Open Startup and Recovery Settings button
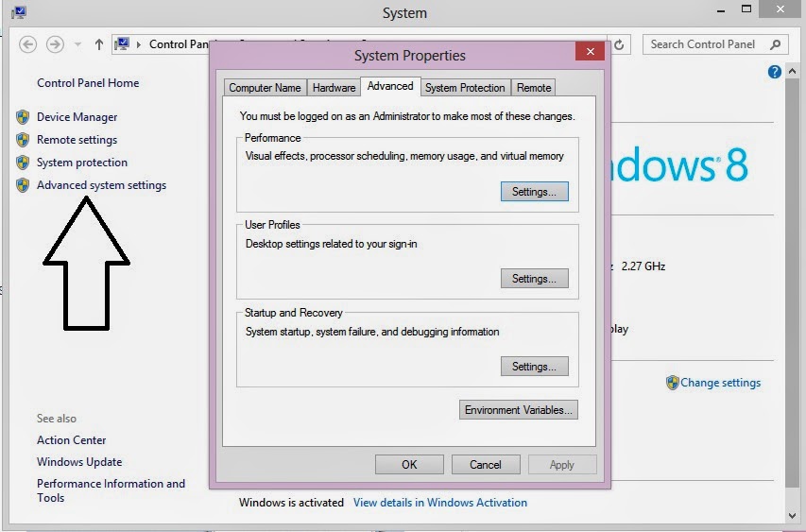Image resolution: width=806 pixels, height=532 pixels. click(x=535, y=367)
